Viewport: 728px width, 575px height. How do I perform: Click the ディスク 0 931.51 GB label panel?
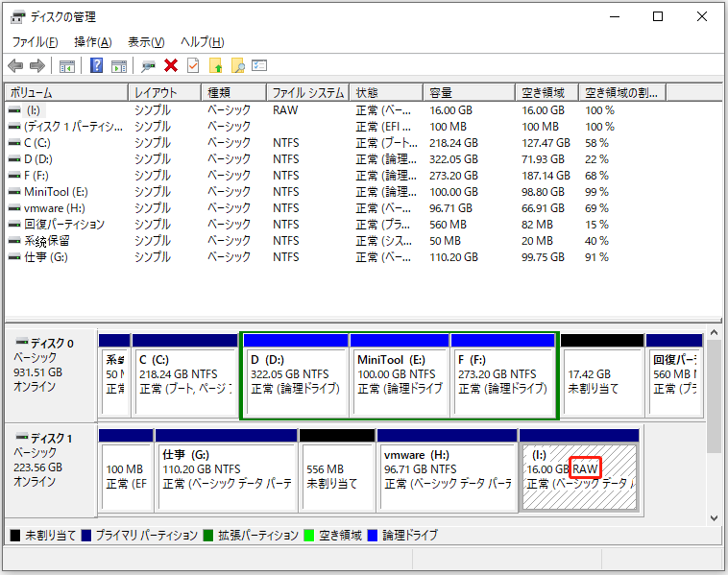[51, 376]
